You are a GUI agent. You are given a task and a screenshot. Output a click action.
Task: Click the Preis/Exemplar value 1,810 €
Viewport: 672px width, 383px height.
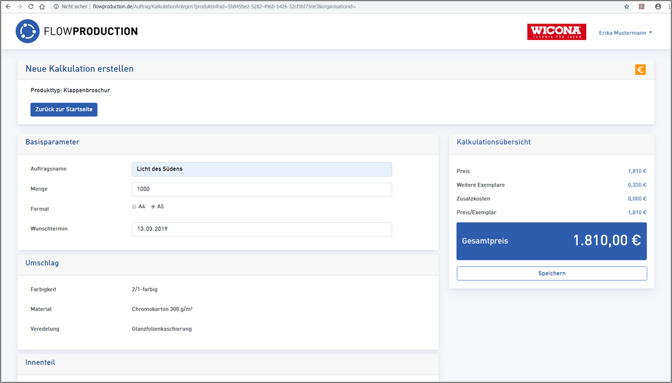[637, 212]
